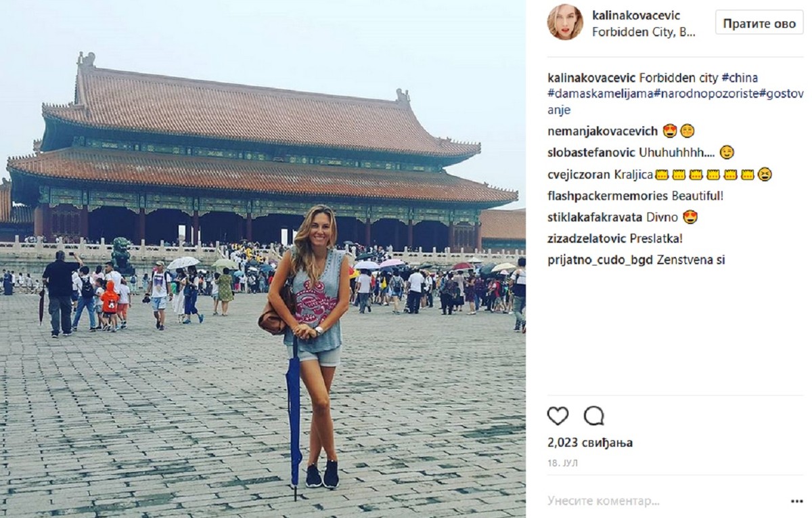Open the kalinakovacevic profile avatar
Viewport: 812px width, 518px height.
tap(565, 22)
